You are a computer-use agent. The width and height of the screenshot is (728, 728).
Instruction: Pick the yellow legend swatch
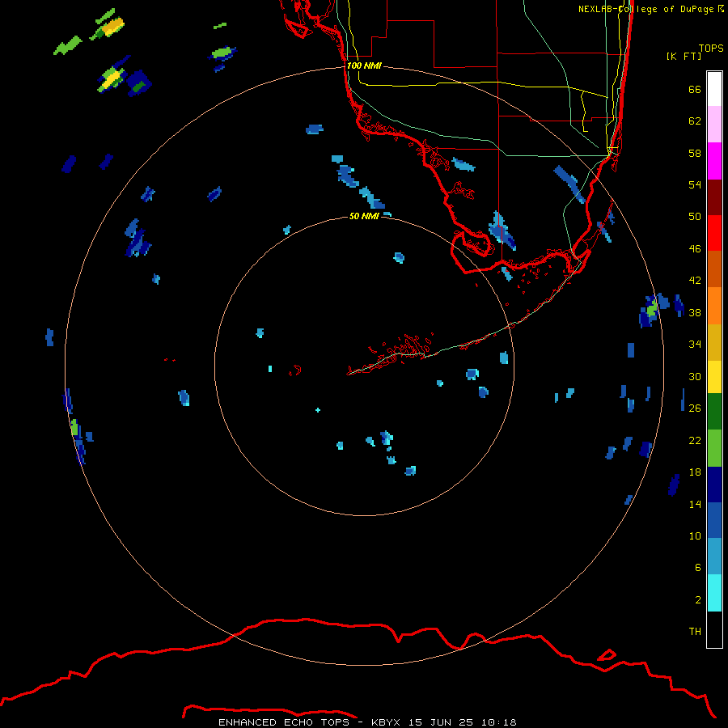pos(714,377)
